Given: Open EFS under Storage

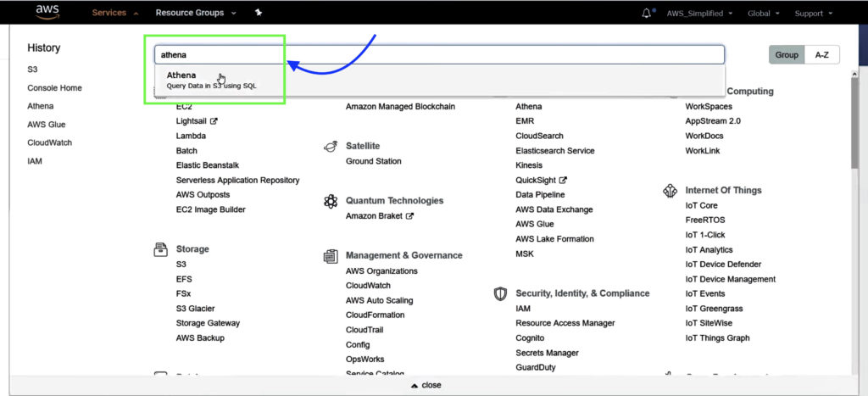Looking at the screenshot, I should (184, 279).
